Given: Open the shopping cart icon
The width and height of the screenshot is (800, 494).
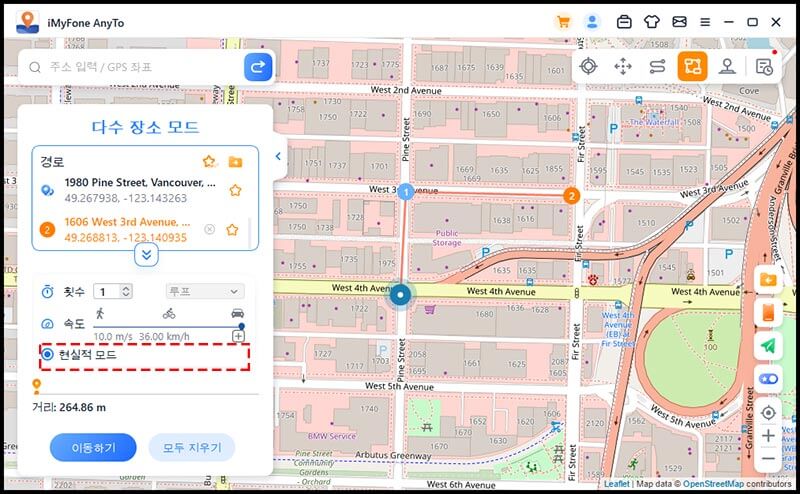Looking at the screenshot, I should (563, 22).
